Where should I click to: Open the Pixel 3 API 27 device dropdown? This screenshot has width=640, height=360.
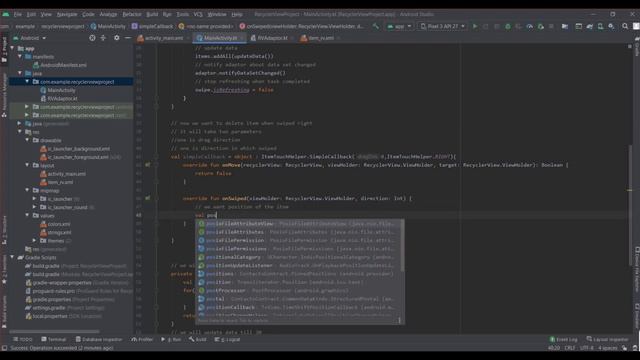(x=443, y=26)
